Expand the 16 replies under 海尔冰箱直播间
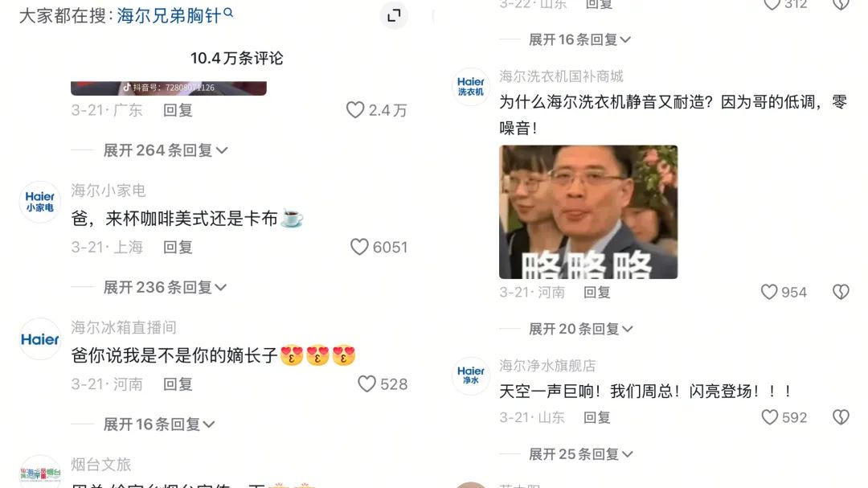 (x=159, y=424)
